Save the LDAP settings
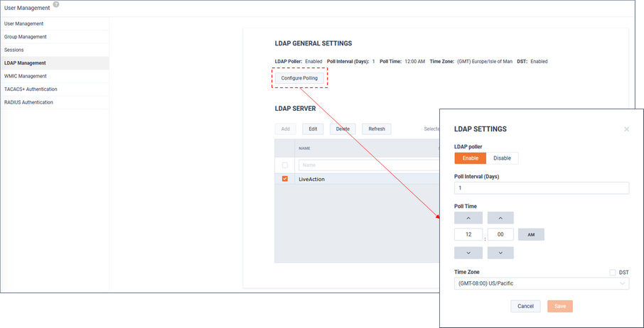The image size is (644, 328). (560, 306)
